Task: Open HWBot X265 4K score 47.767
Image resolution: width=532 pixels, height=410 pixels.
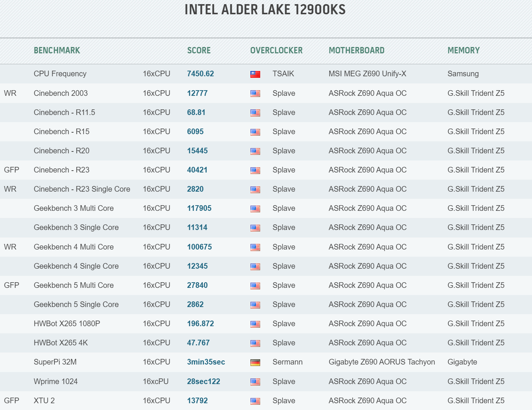Action: point(198,343)
